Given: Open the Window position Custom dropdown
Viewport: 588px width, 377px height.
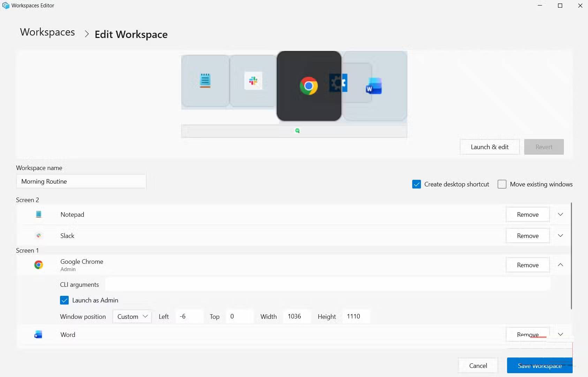Looking at the screenshot, I should [132, 316].
